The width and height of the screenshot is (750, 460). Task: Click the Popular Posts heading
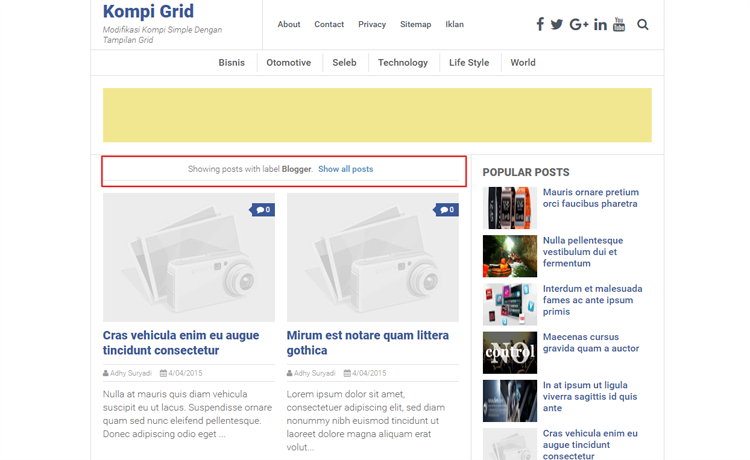click(x=526, y=172)
